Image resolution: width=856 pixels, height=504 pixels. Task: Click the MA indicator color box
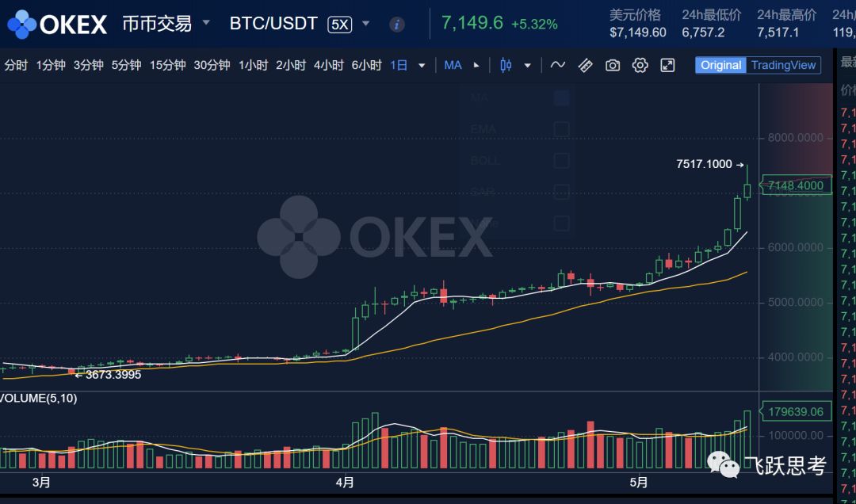[561, 97]
